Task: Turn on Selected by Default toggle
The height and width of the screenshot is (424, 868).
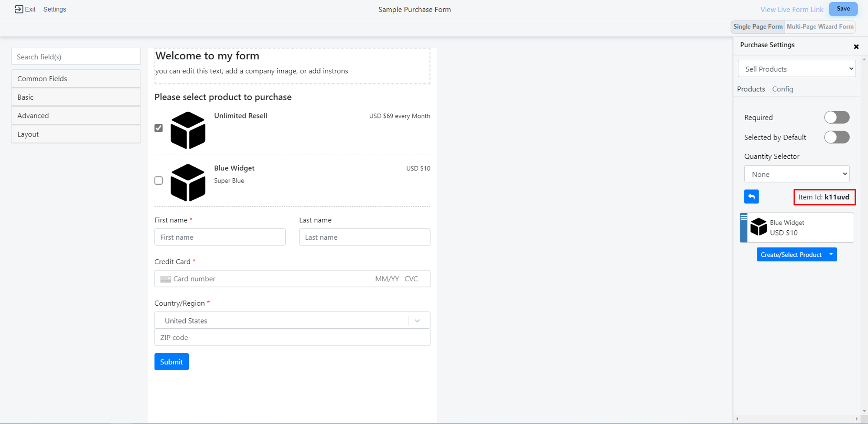Action: click(x=836, y=137)
